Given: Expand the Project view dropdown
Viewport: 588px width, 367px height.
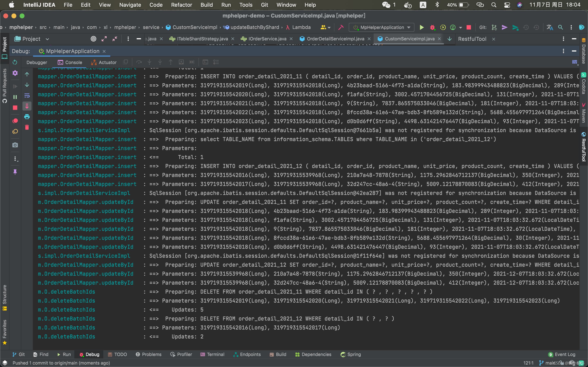Looking at the screenshot, I should [47, 39].
